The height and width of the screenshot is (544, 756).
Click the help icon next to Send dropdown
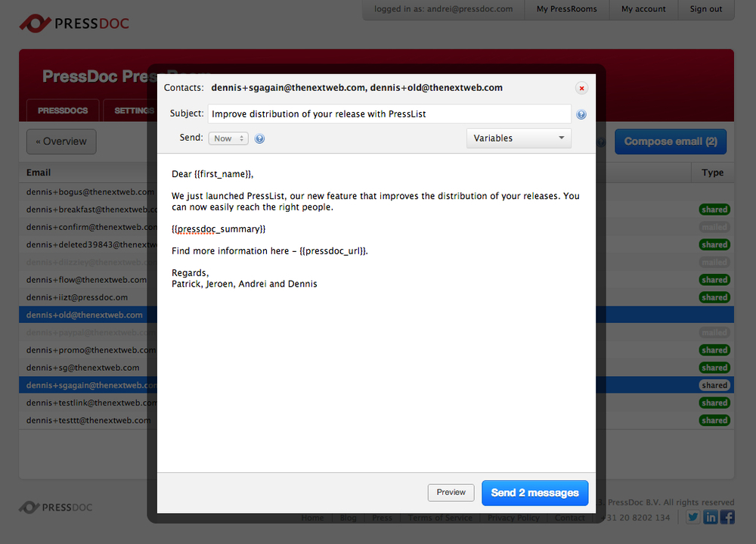[259, 138]
